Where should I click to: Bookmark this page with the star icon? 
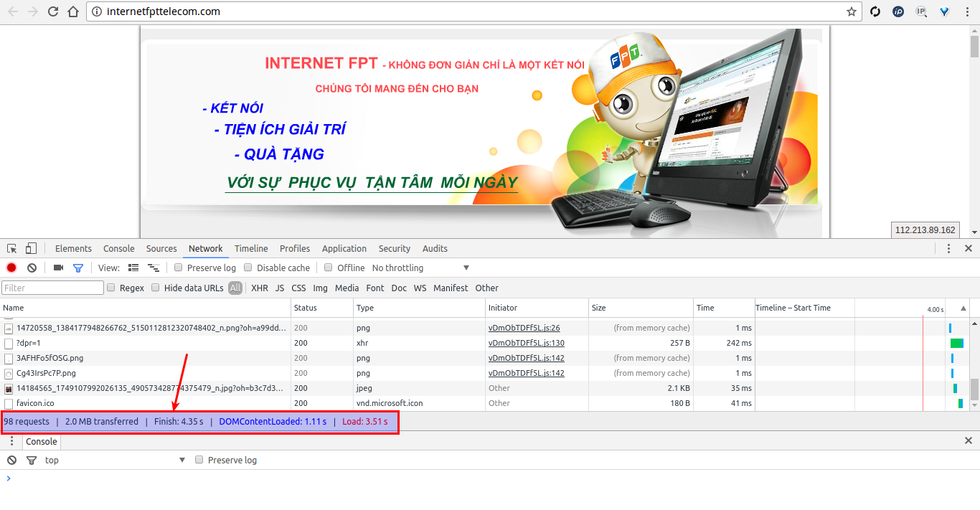852,11
